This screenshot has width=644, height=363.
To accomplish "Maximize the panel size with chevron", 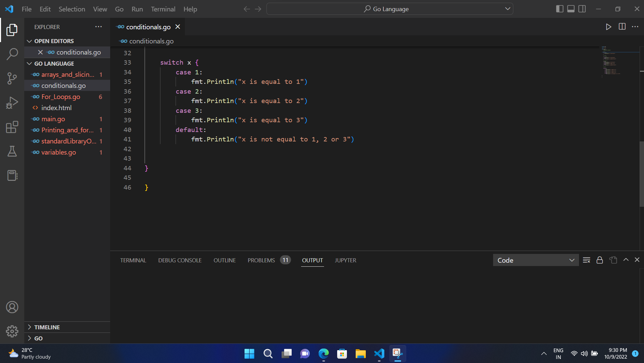I will 626,260.
